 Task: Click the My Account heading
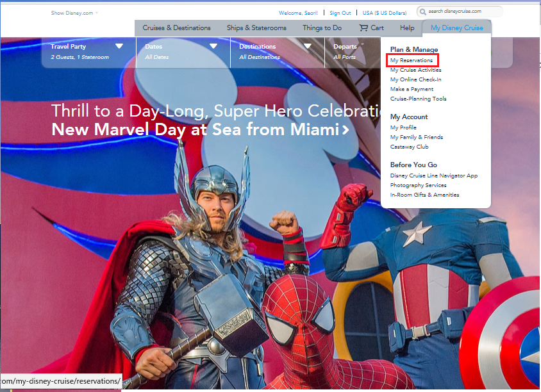tap(409, 117)
